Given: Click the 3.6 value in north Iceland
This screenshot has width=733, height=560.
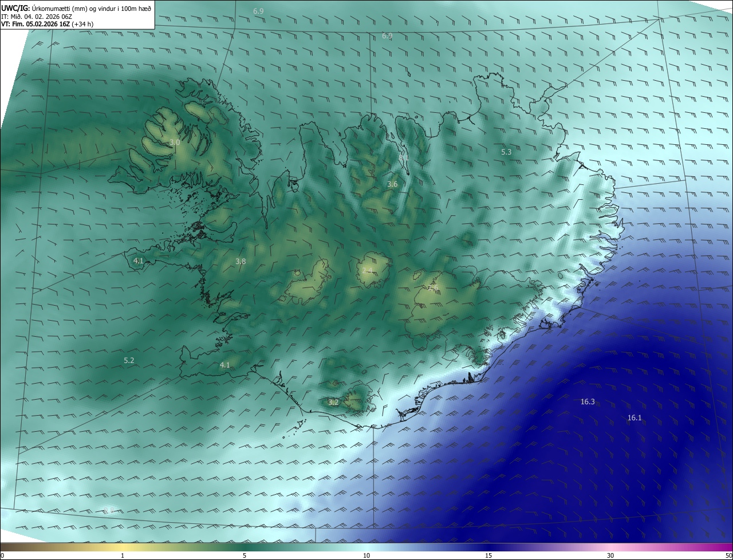Looking at the screenshot, I should click(392, 184).
